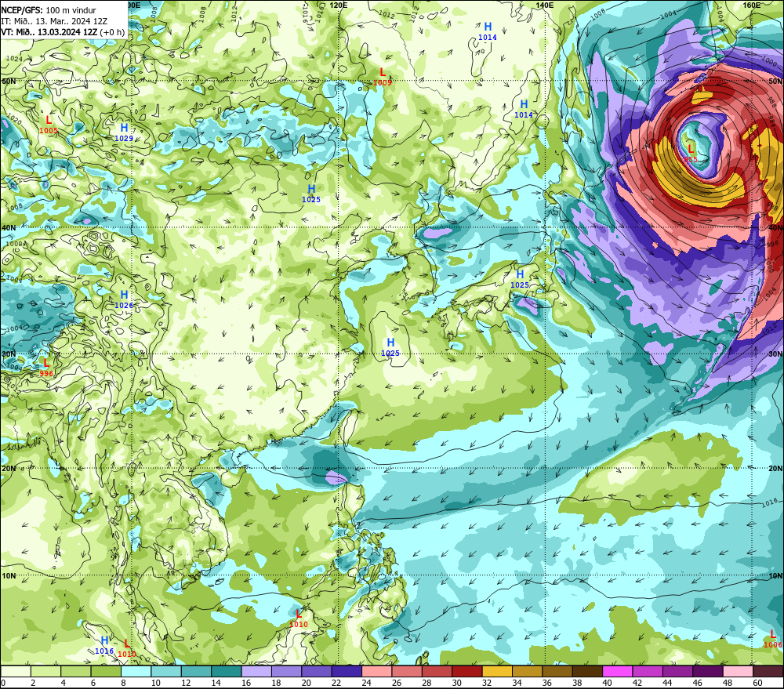Click the 'NCEP/GFS: 100 m vindur' title text
The image size is (784, 689).
[x=49, y=10]
